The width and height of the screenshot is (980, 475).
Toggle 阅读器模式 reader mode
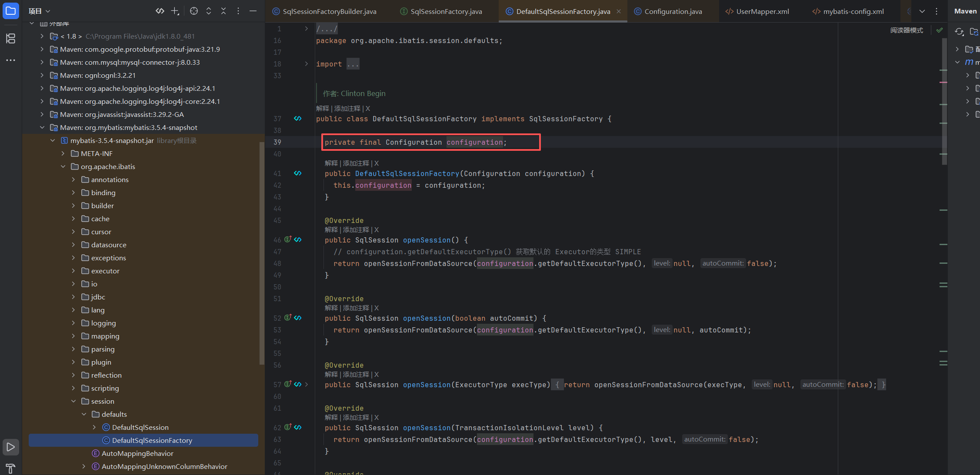907,30
